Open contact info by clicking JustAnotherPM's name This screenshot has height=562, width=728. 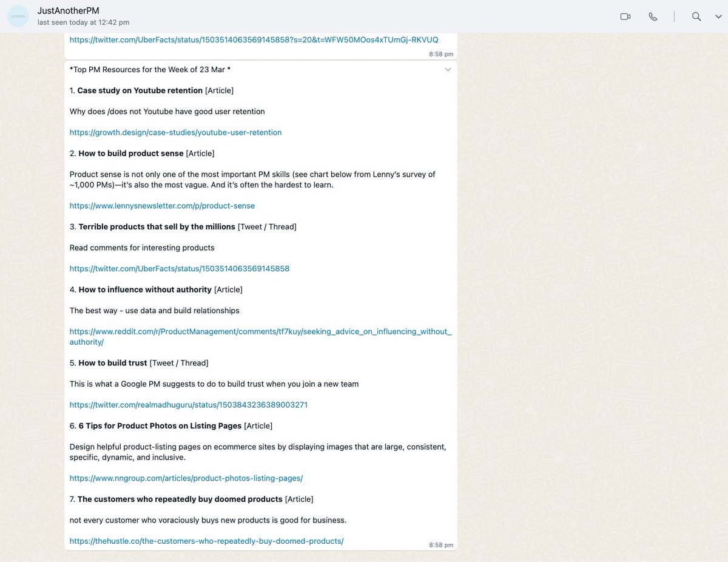(x=68, y=10)
